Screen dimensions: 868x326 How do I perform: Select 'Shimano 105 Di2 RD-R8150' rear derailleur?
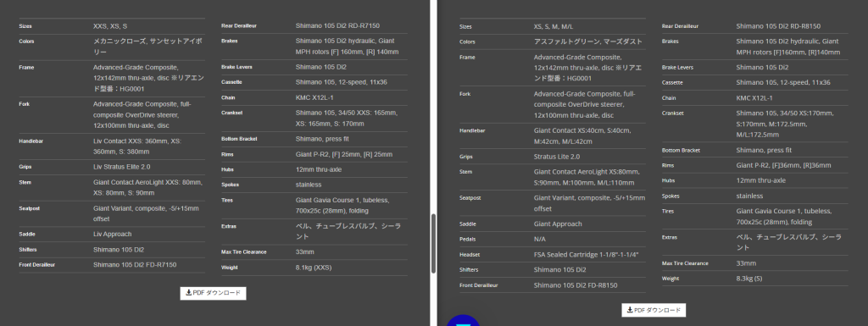[x=778, y=26]
